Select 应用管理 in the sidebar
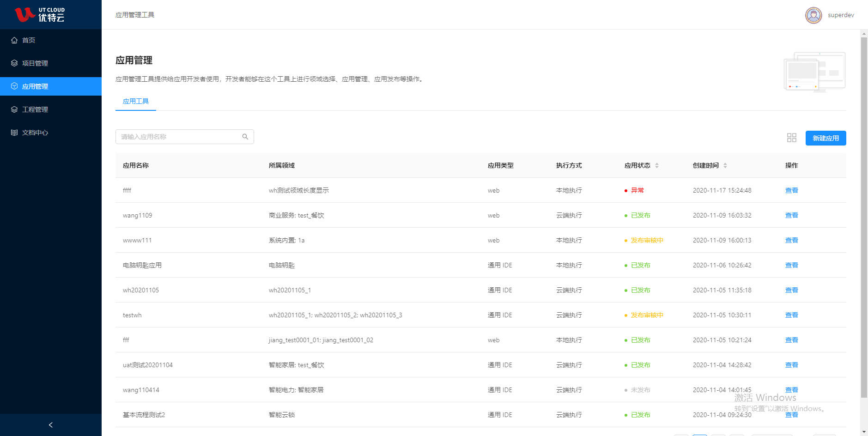The height and width of the screenshot is (436, 868). point(51,86)
